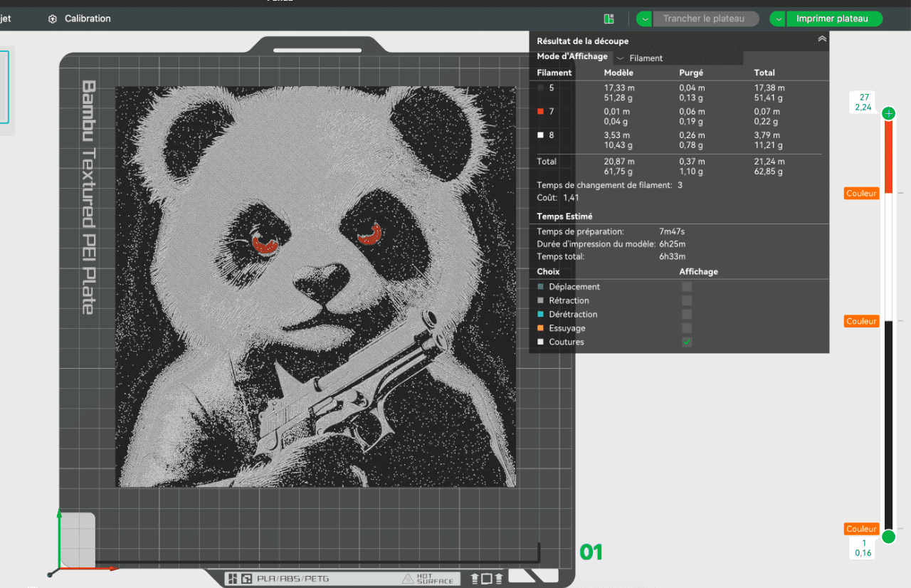Image resolution: width=911 pixels, height=588 pixels.
Task: Click the white filament 8 color swatch
Action: (541, 135)
